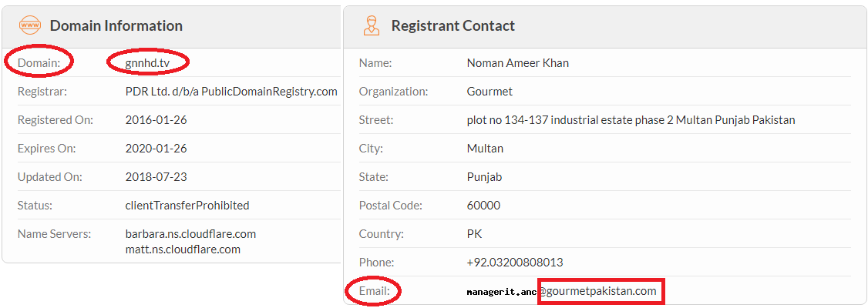
Task: Click the Domain Information heading
Action: point(116,25)
